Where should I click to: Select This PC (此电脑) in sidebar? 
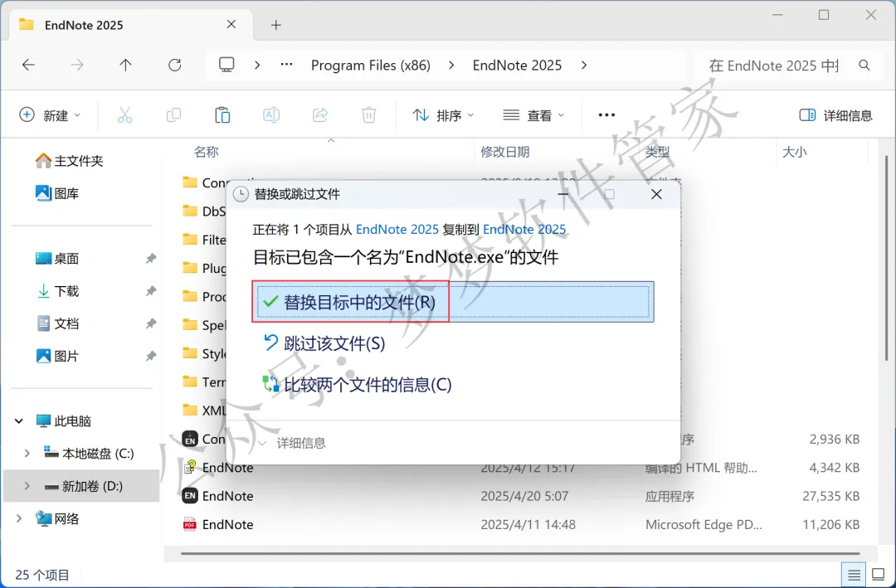coord(63,421)
